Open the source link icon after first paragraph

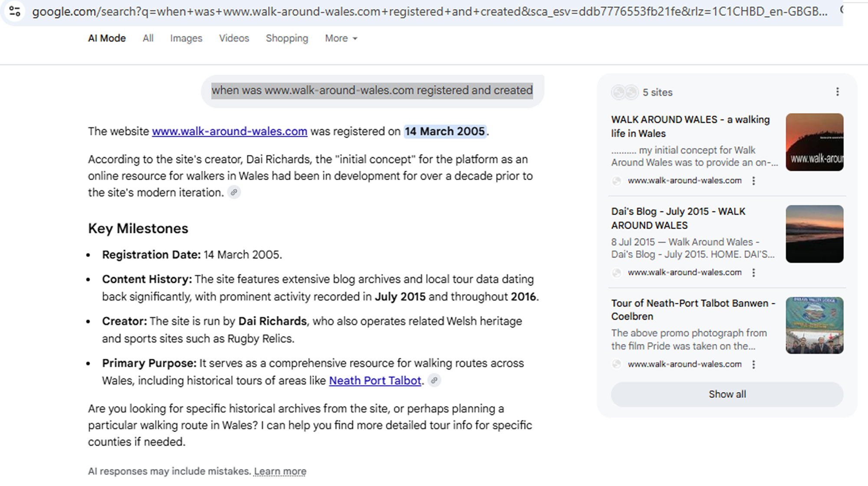[x=234, y=192]
